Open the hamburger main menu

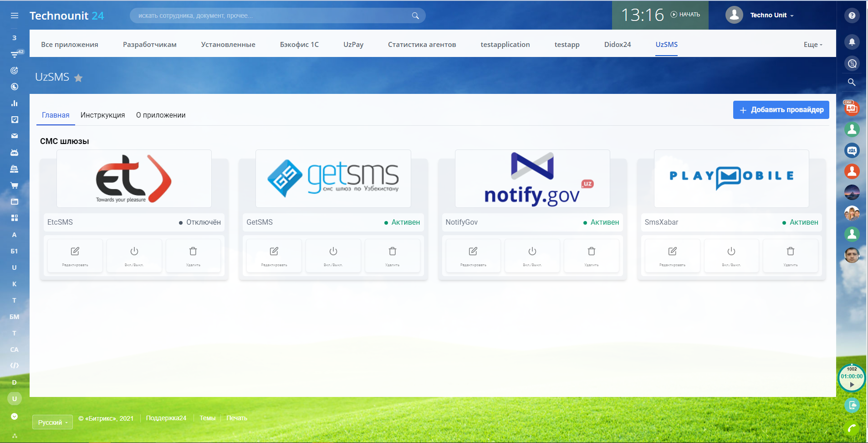(x=15, y=15)
